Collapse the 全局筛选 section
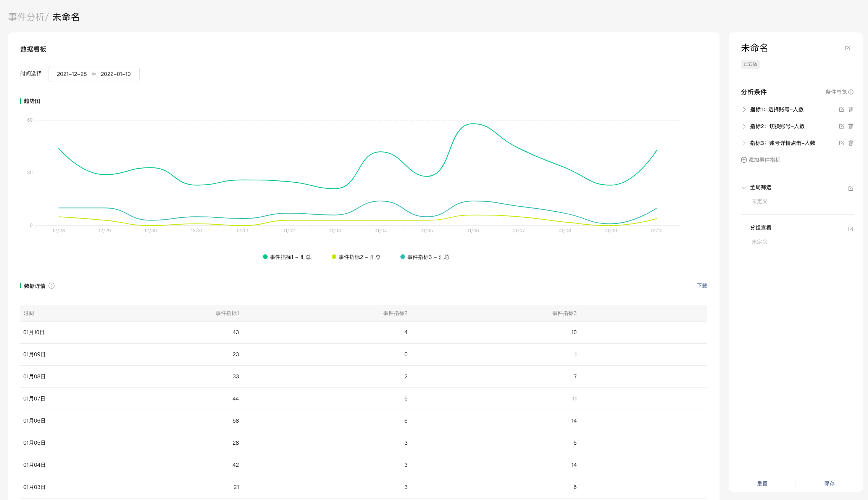Viewport: 868px width, 500px height. (744, 187)
